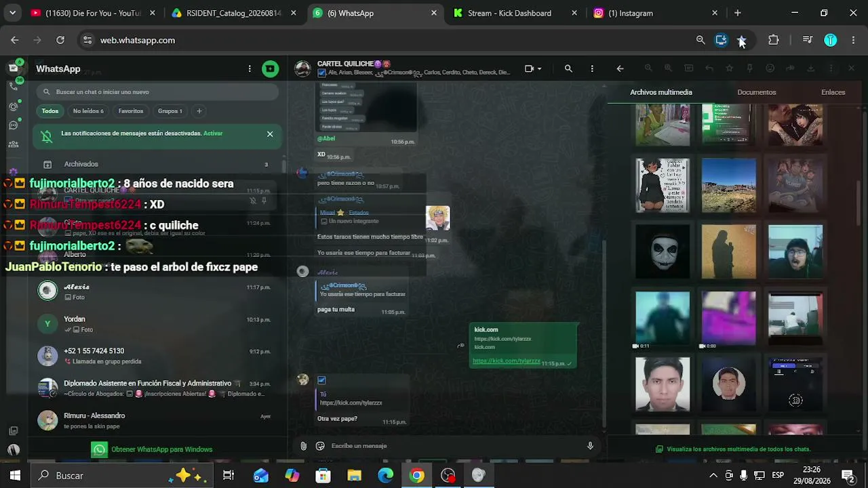Open the Rimuru - Alessandro chat
Image resolution: width=868 pixels, height=488 pixels.
(x=157, y=420)
